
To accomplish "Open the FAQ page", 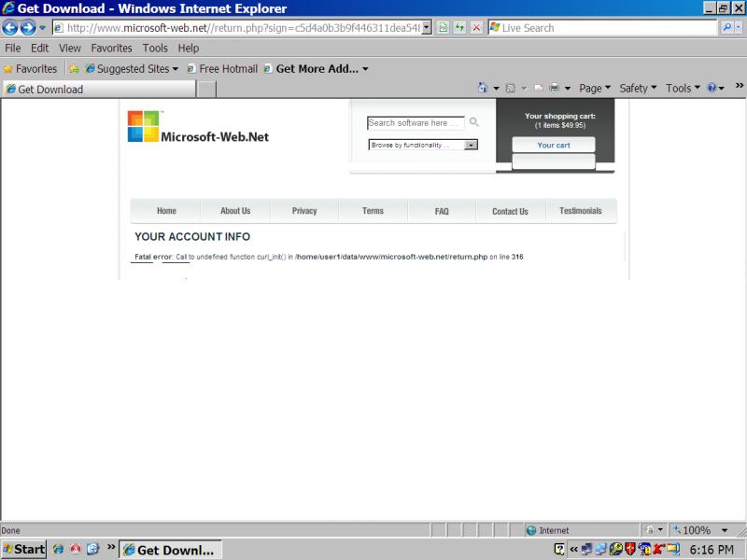I will coord(442,211).
